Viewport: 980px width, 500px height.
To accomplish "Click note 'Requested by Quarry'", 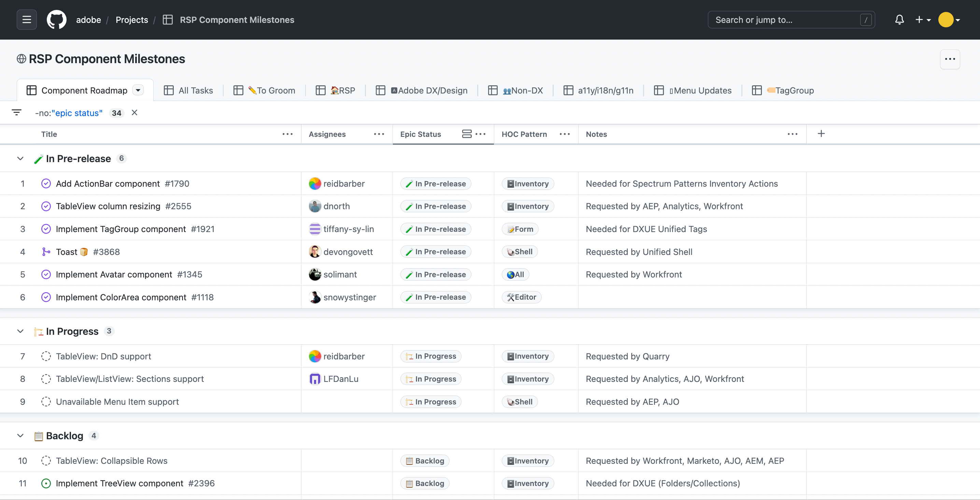I will [x=627, y=356].
